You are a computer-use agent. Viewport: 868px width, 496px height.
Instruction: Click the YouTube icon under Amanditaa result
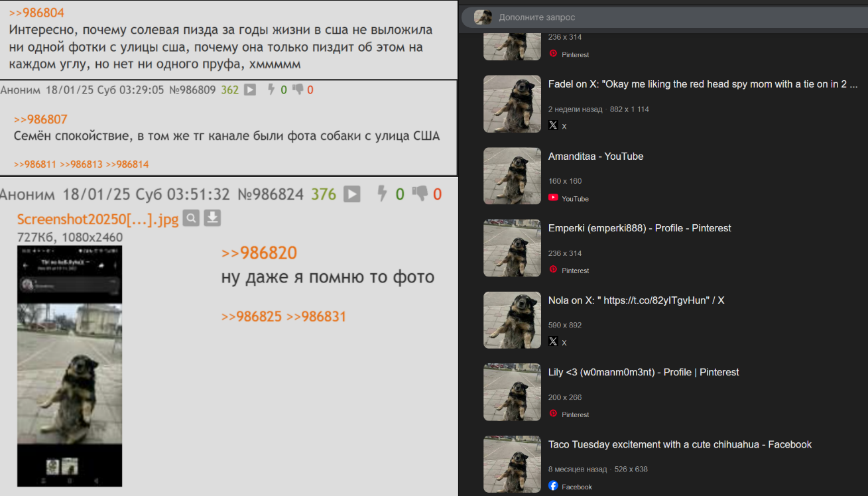(x=553, y=198)
